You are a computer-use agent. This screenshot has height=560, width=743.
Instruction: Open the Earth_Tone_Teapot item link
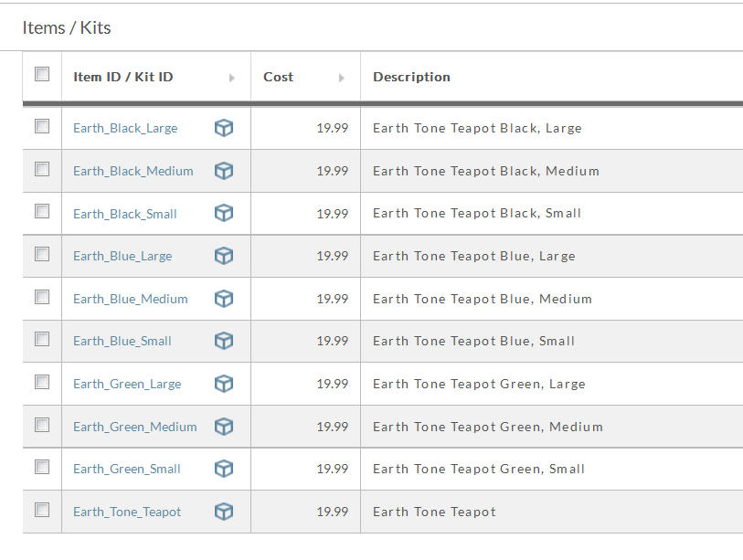127,512
